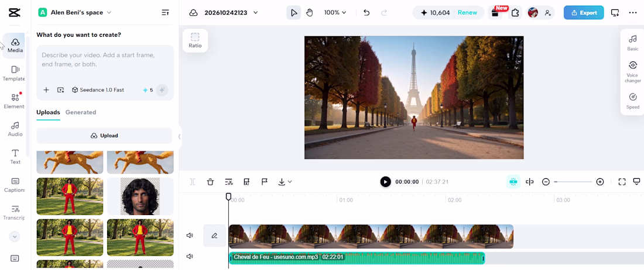Zoom in the timeline with plus
This screenshot has width=644, height=270.
pyautogui.click(x=600, y=182)
